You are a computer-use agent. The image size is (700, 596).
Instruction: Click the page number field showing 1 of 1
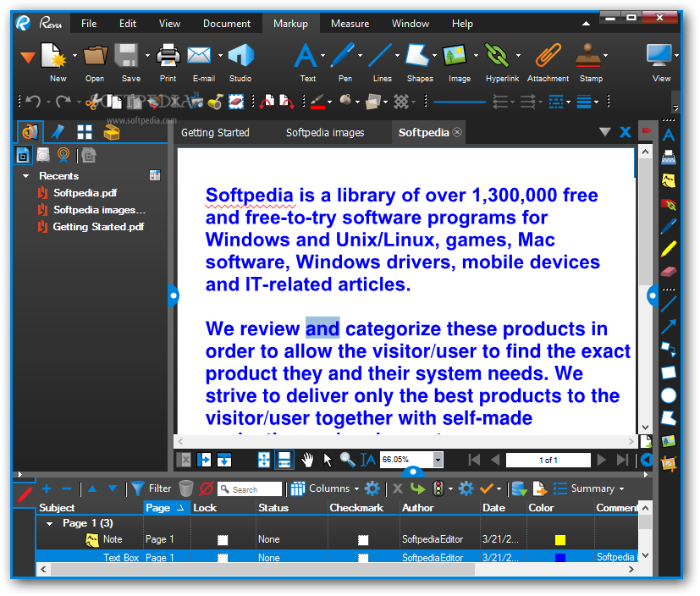[x=548, y=460]
